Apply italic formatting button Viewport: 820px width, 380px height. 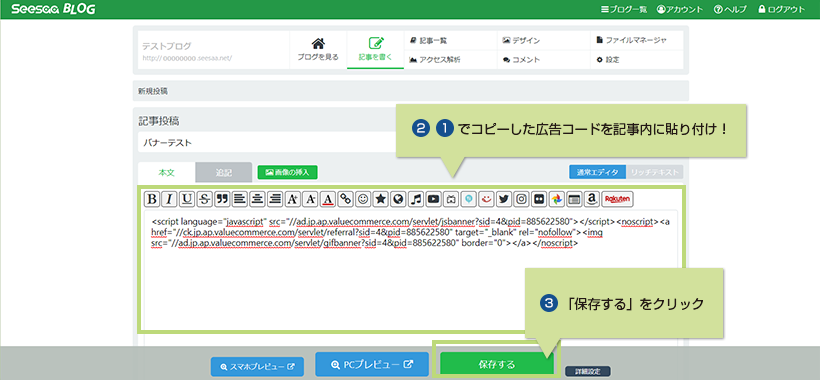tap(169, 199)
